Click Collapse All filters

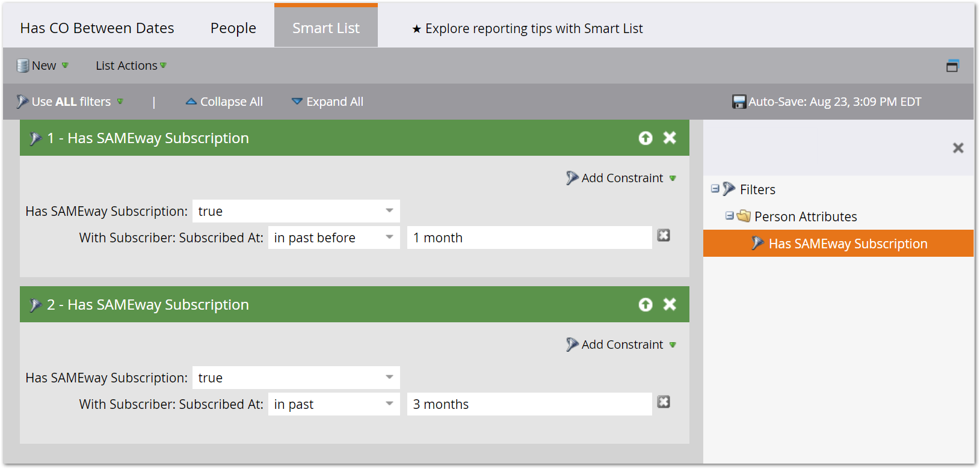[x=224, y=102]
